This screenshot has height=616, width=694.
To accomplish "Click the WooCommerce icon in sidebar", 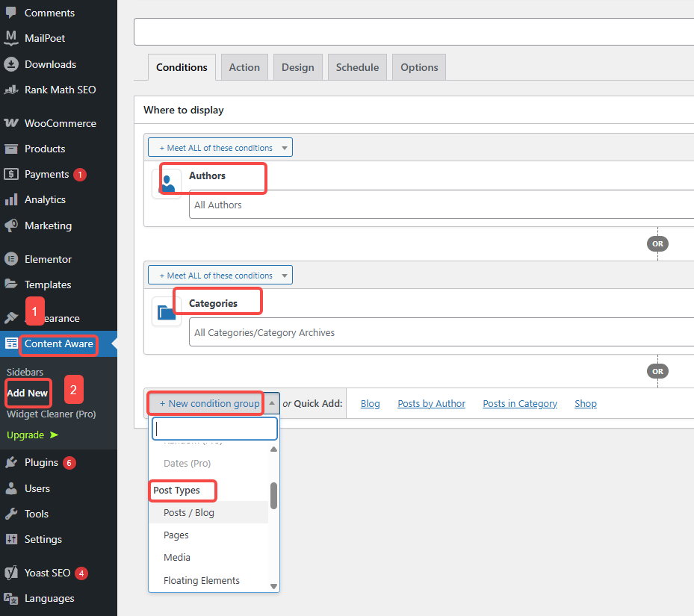I will tap(11, 123).
